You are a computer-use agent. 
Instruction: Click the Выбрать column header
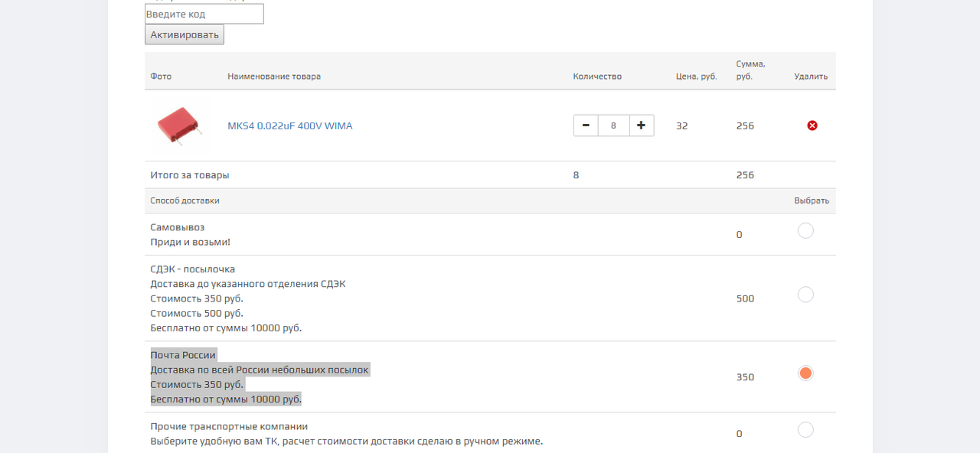(812, 200)
